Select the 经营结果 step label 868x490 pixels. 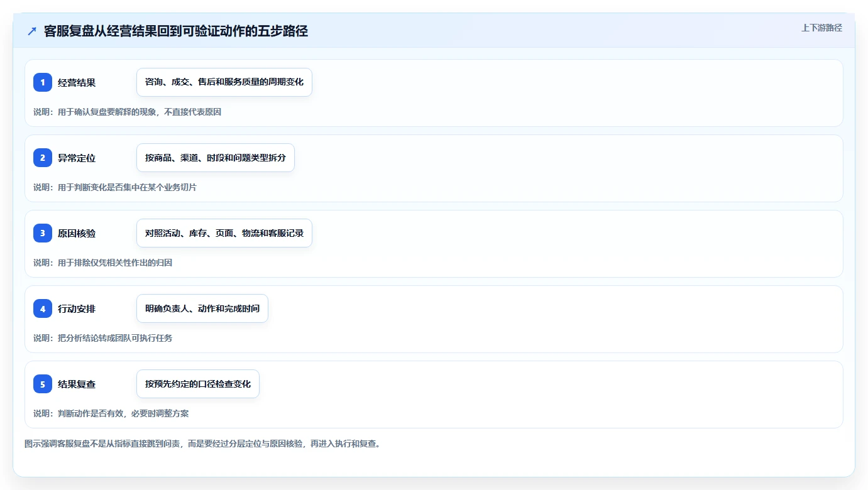[x=77, y=82]
